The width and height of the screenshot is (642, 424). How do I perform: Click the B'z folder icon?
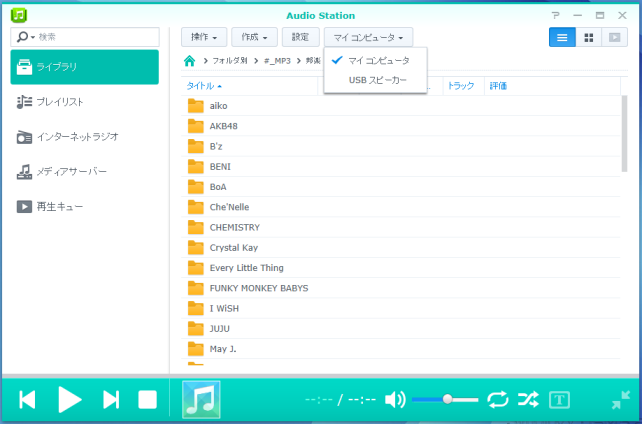(x=196, y=147)
